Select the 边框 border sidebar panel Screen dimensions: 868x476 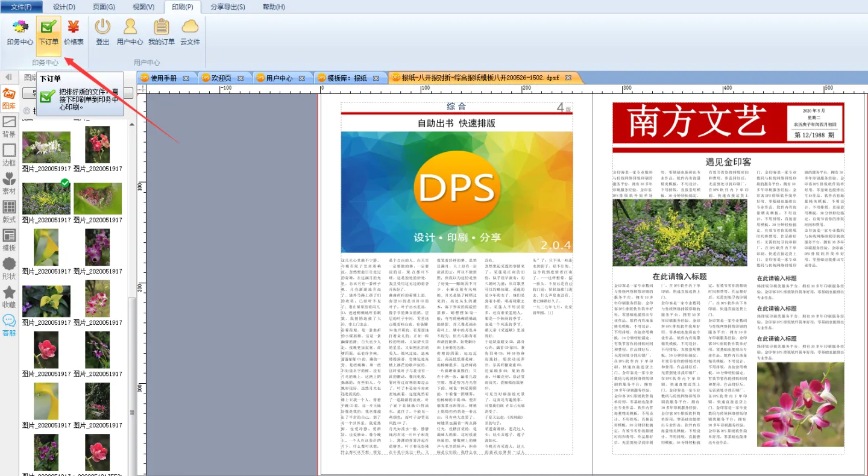(x=9, y=155)
